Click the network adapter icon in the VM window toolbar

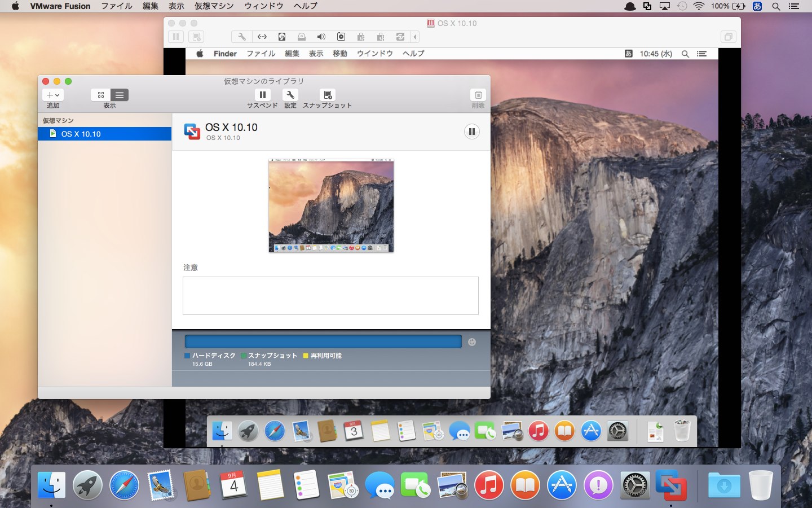(x=262, y=37)
